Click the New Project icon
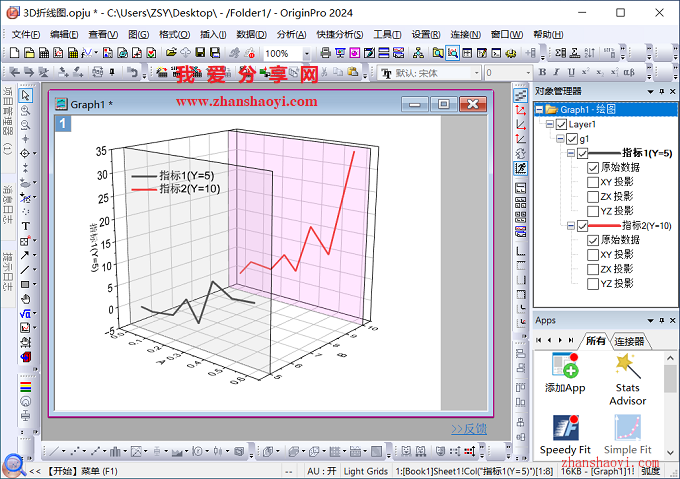The width and height of the screenshot is (680, 479). tap(14, 53)
